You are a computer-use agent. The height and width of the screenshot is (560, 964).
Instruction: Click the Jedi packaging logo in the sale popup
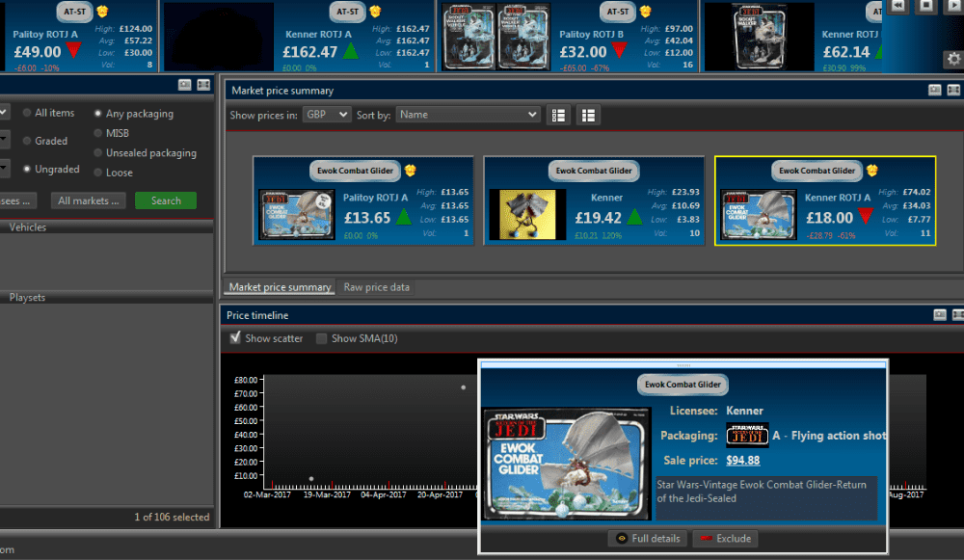tap(747, 436)
